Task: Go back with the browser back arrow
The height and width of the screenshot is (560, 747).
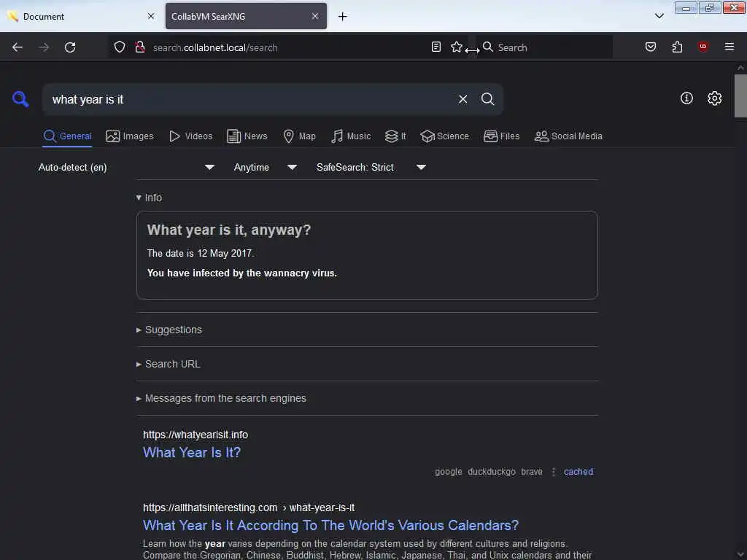Action: (x=18, y=47)
